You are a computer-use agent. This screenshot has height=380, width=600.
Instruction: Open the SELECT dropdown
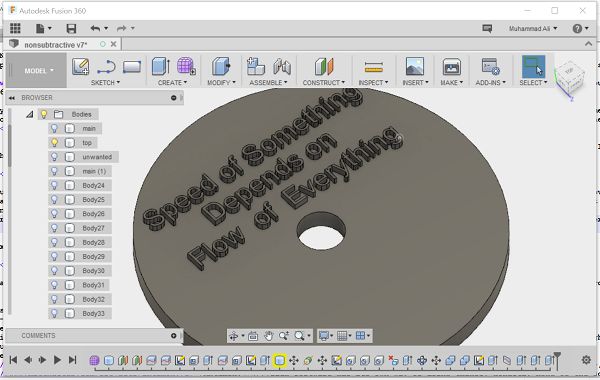(533, 83)
